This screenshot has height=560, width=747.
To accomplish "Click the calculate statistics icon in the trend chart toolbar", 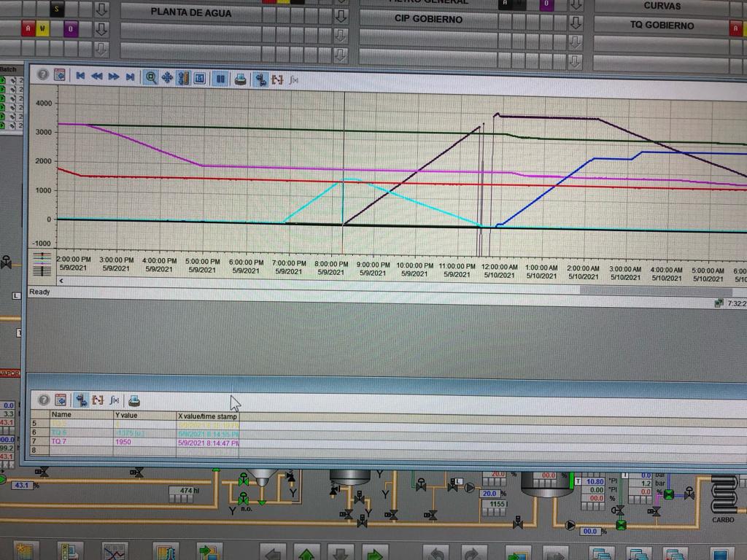I will 293,80.
